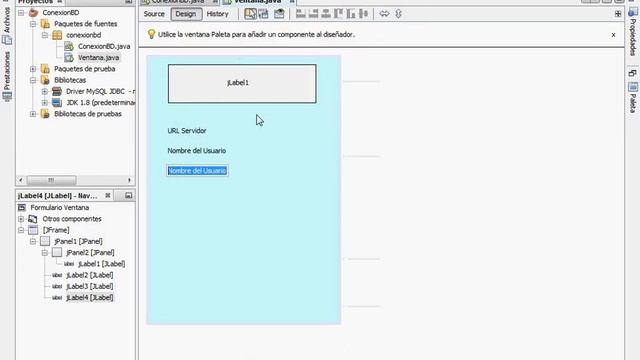The width and height of the screenshot is (640, 360).
Task: Click the Paquetes de fuentes folder icon
Action: tap(45, 24)
